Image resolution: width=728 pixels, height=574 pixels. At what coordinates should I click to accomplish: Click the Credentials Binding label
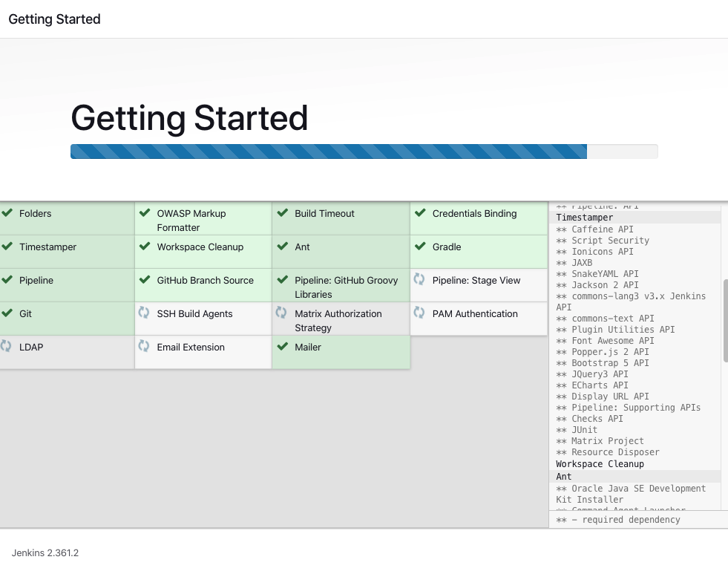coord(474,214)
